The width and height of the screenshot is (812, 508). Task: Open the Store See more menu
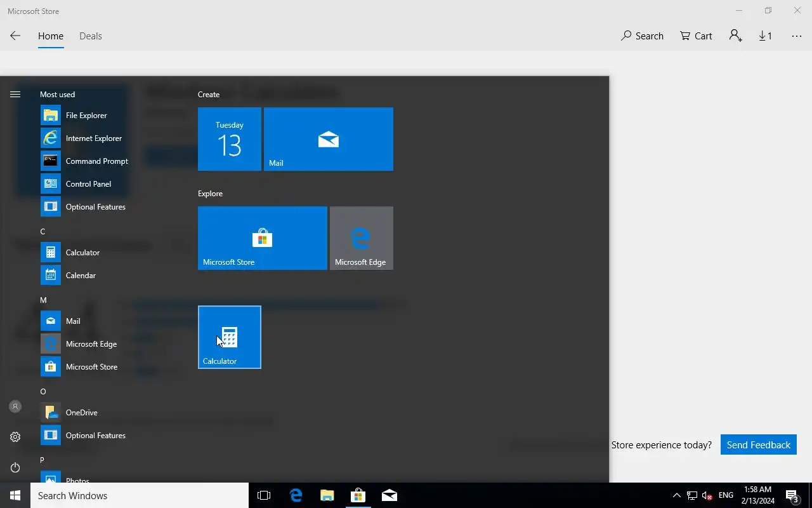point(797,36)
